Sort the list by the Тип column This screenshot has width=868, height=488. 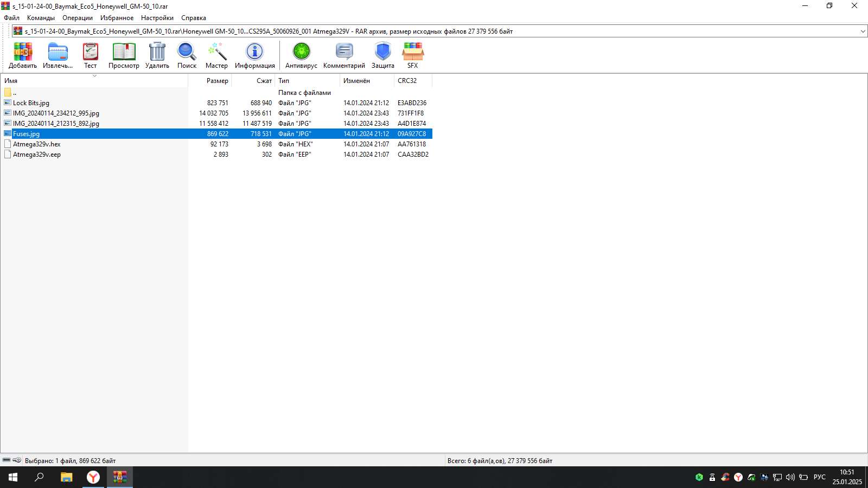(308, 81)
